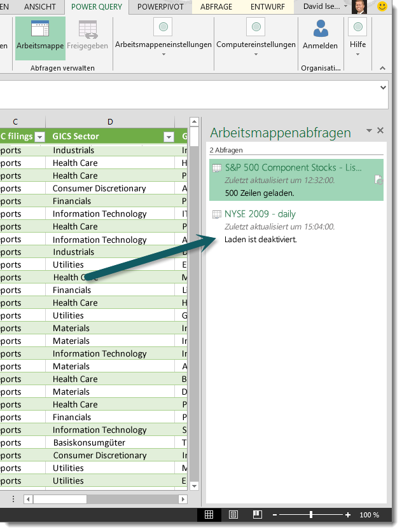The height and width of the screenshot is (532, 402).
Task: Select the S&P 500 Component Stocks query
Action: click(x=296, y=180)
